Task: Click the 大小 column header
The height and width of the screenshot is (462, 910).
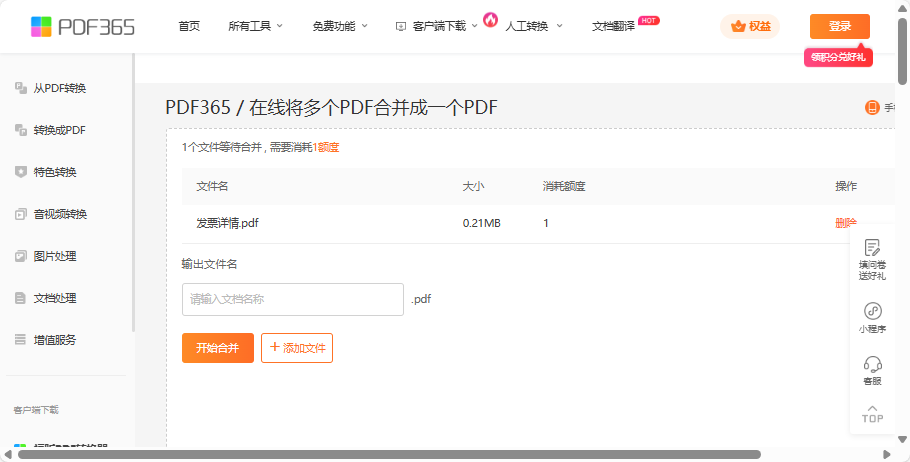Action: (473, 186)
